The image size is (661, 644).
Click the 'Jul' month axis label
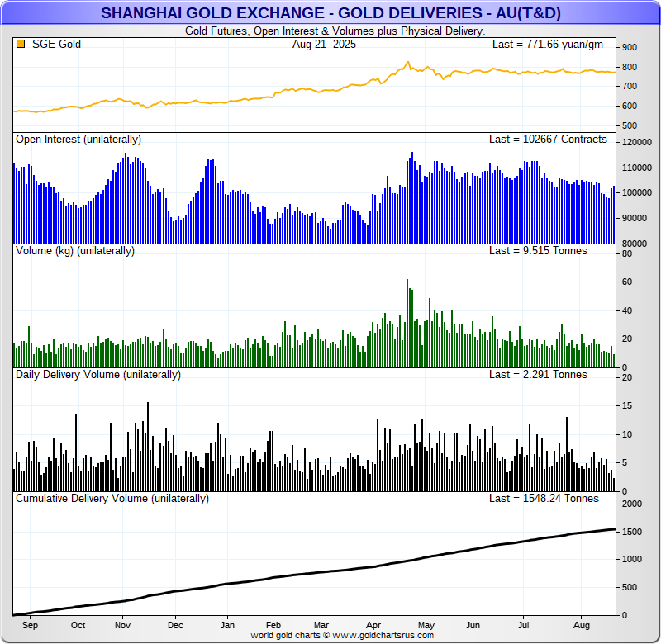(x=523, y=625)
